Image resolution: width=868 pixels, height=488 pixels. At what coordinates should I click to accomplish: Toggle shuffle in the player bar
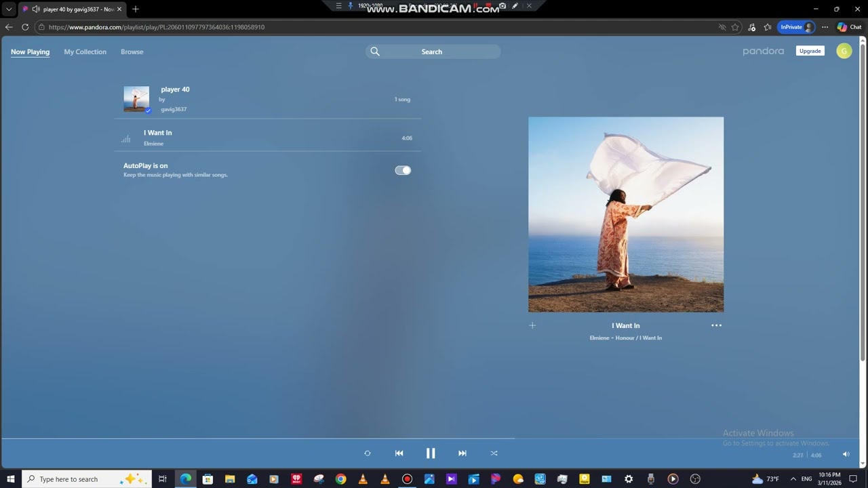[x=494, y=453]
